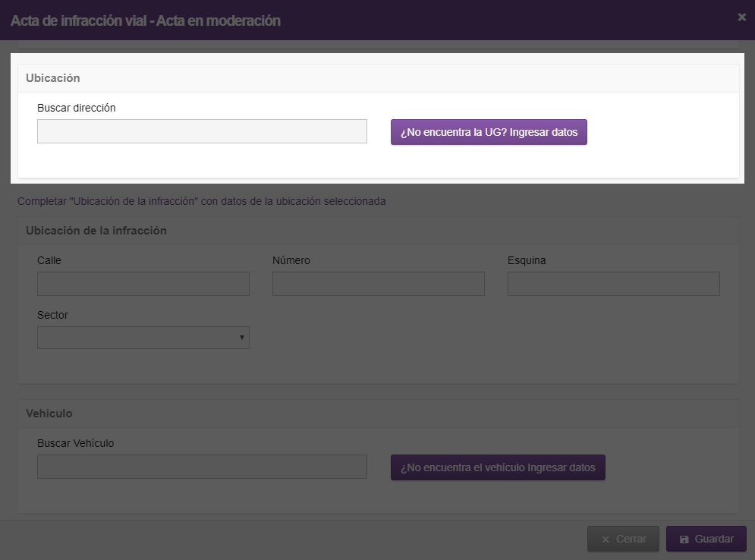Focus the Buscar Vehículo search field

[202, 467]
